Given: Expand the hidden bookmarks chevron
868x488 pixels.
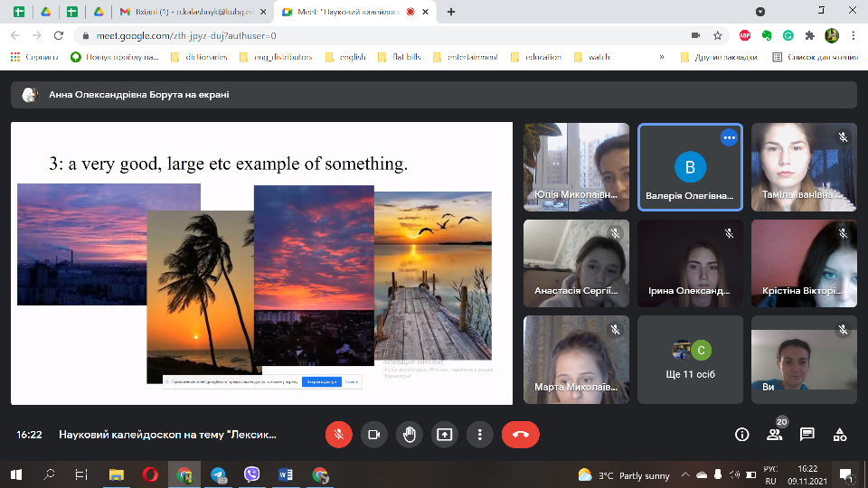Looking at the screenshot, I should (x=661, y=57).
